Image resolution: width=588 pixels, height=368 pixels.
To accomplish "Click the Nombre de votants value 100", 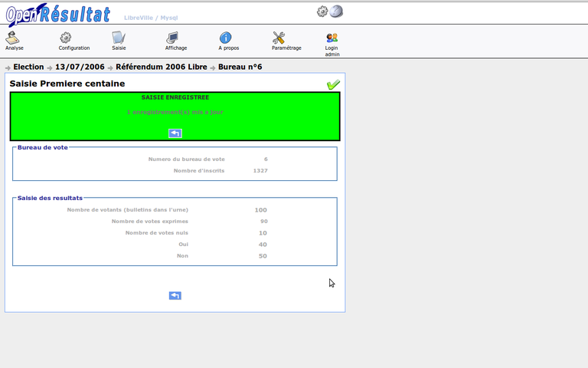I will point(260,210).
